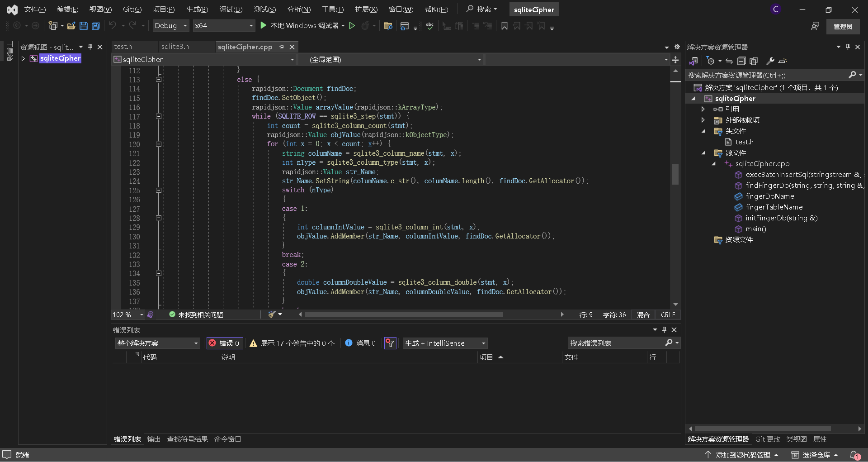
Task: Toggle the warnings filter in the error list
Action: pyautogui.click(x=292, y=343)
